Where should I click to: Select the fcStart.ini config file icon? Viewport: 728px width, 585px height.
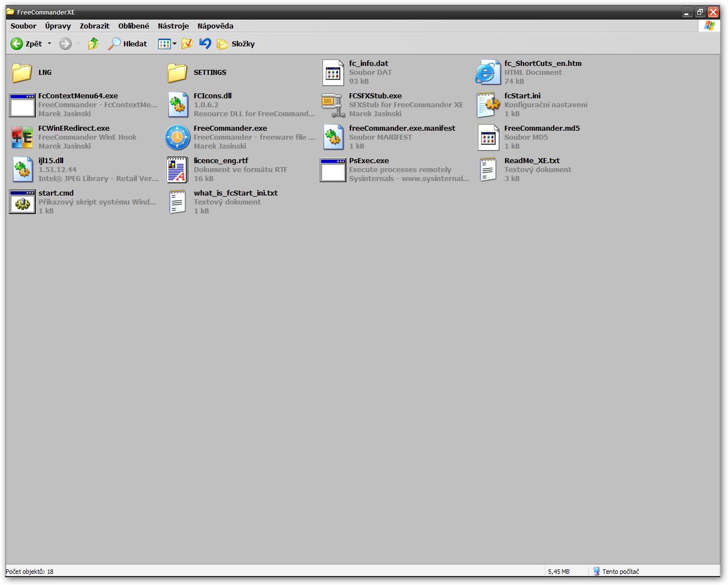(488, 105)
